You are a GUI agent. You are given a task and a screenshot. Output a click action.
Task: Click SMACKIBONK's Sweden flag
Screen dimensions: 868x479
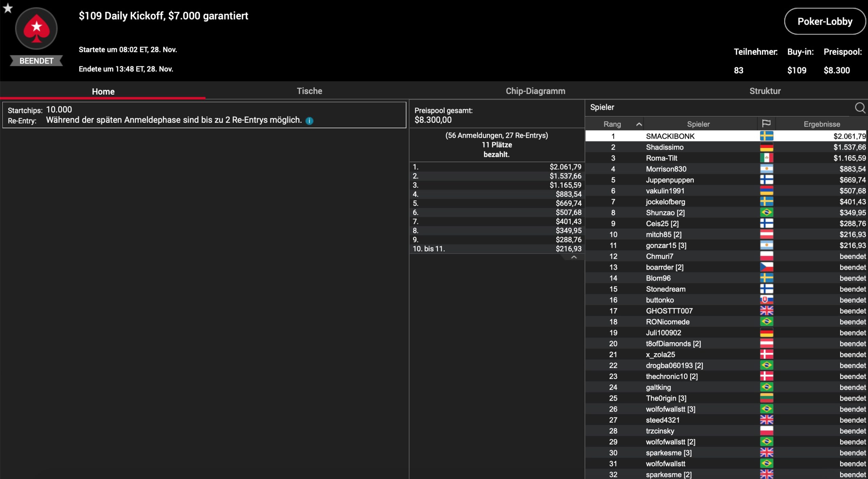766,136
